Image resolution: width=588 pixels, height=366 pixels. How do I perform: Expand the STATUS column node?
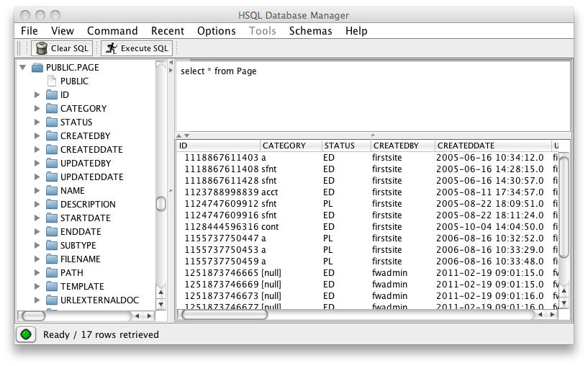pyautogui.click(x=37, y=122)
